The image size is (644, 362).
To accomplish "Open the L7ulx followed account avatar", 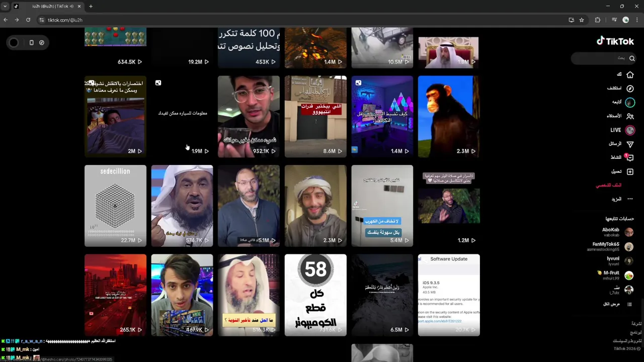I will [x=629, y=290].
